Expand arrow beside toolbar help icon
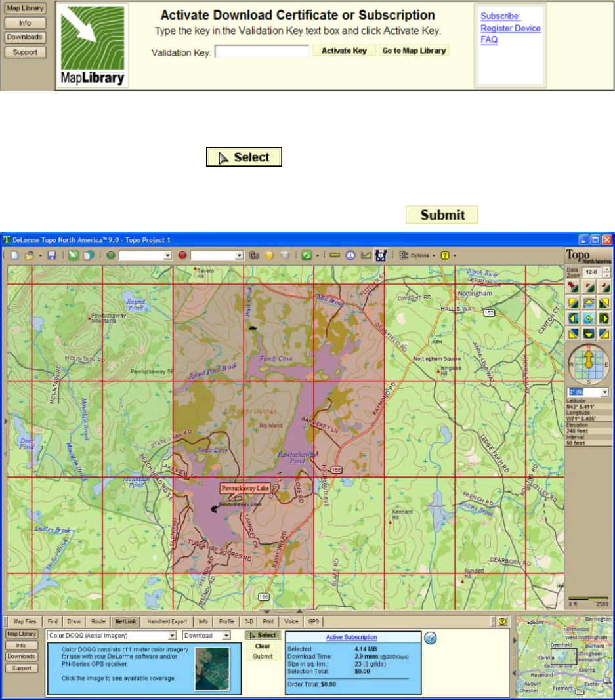 [455, 256]
